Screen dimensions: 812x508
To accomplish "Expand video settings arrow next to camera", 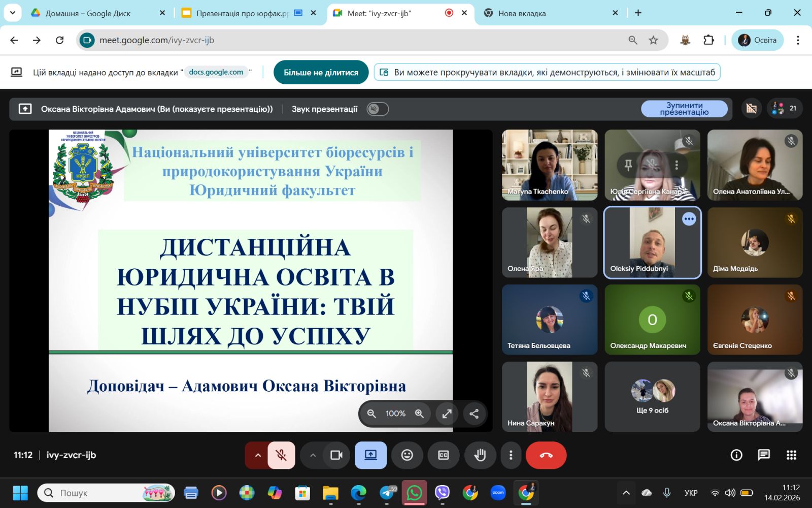I will (313, 455).
